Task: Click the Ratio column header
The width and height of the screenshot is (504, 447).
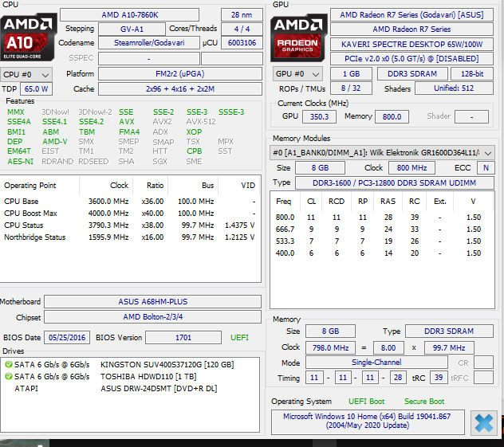Action: (151, 186)
